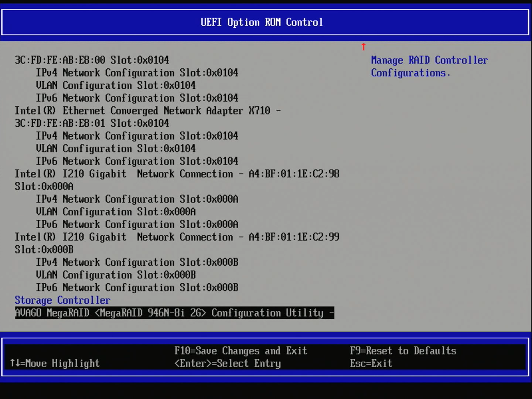Open IPv4 Network Configuration Slot:0x000A
This screenshot has width=532, height=399.
137,199
